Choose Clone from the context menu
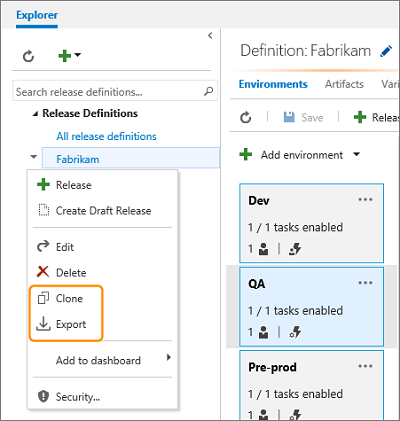Image resolution: width=400 pixels, height=421 pixels. pyautogui.click(x=103, y=298)
